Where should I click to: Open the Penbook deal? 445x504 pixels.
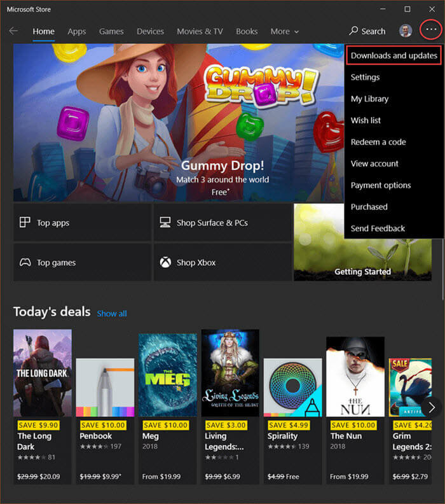(105, 421)
